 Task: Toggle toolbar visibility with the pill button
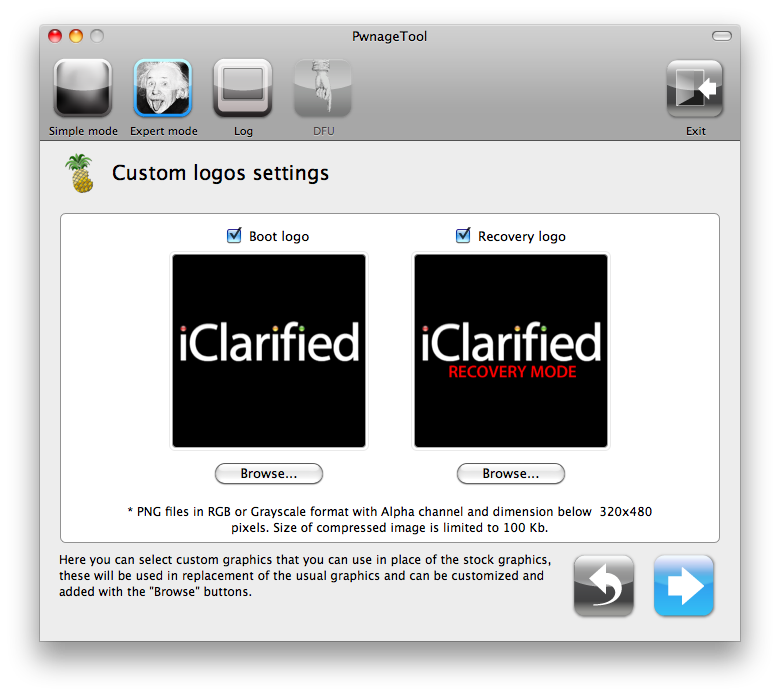pos(721,36)
